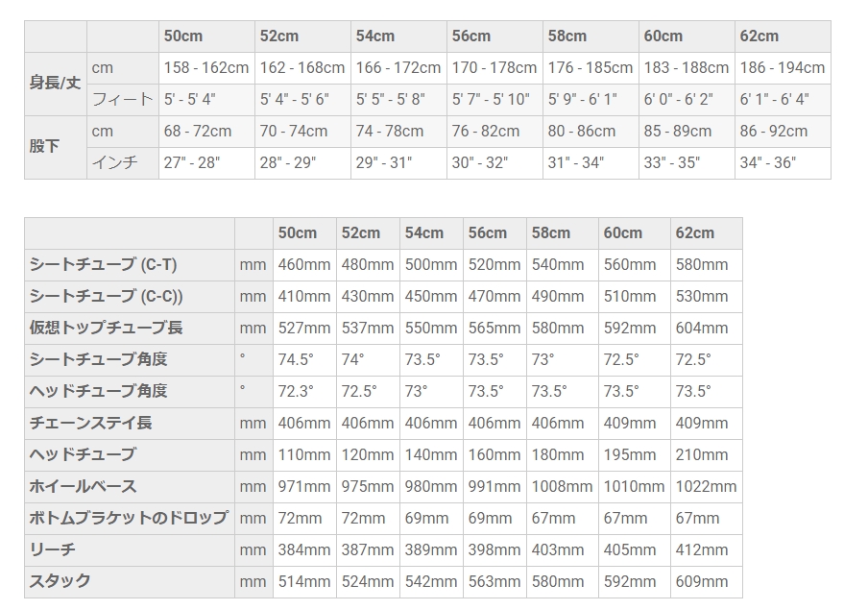Click the 34" - 36" inseam cell
868x610 pixels.
768,162
